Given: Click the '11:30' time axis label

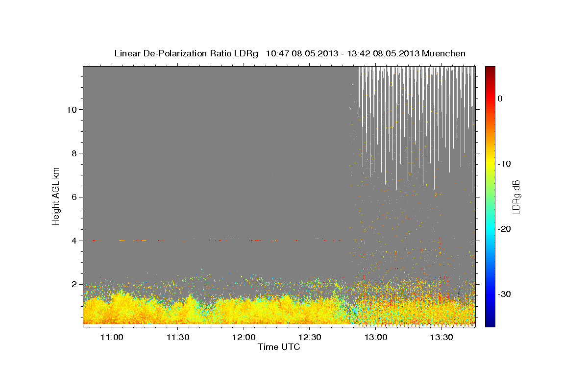Looking at the screenshot, I should click(x=178, y=338).
